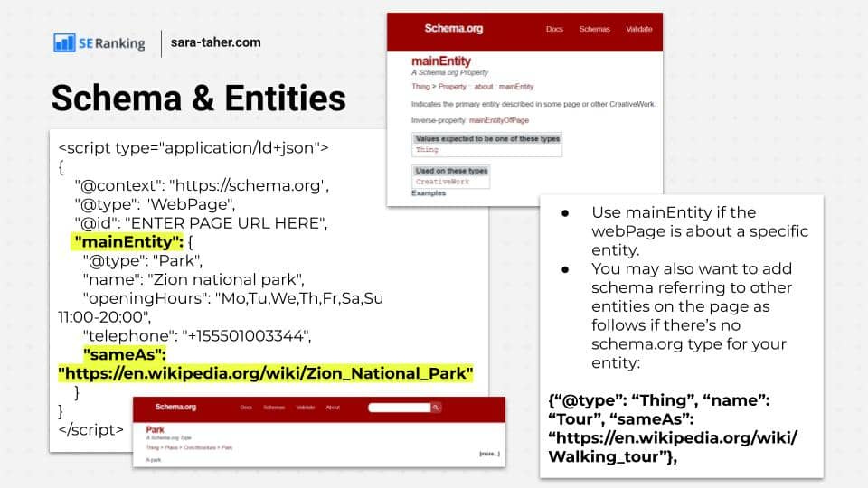The width and height of the screenshot is (868, 488).
Task: Click Schema.org logo on mainEntity page
Action: 453,28
